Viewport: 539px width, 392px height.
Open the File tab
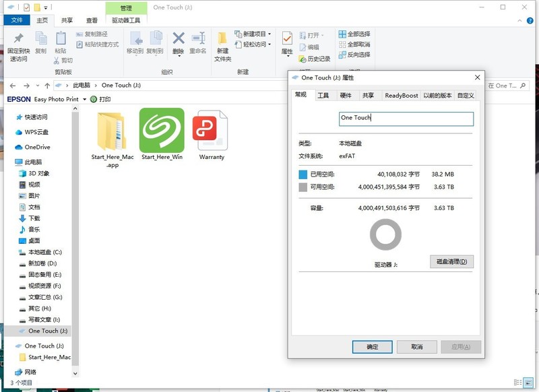(x=17, y=20)
